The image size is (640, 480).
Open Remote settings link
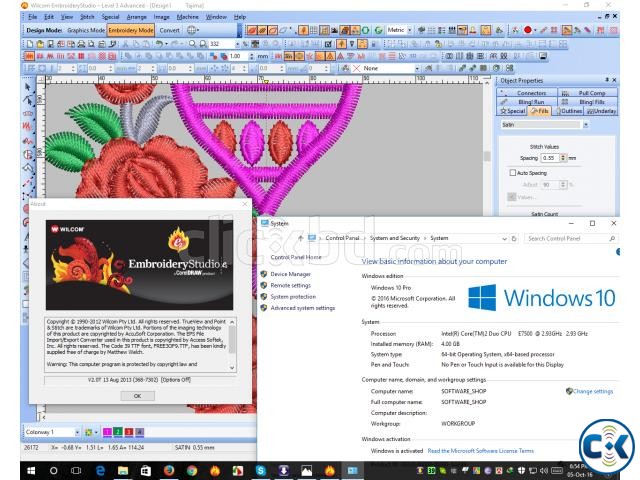[x=291, y=285]
